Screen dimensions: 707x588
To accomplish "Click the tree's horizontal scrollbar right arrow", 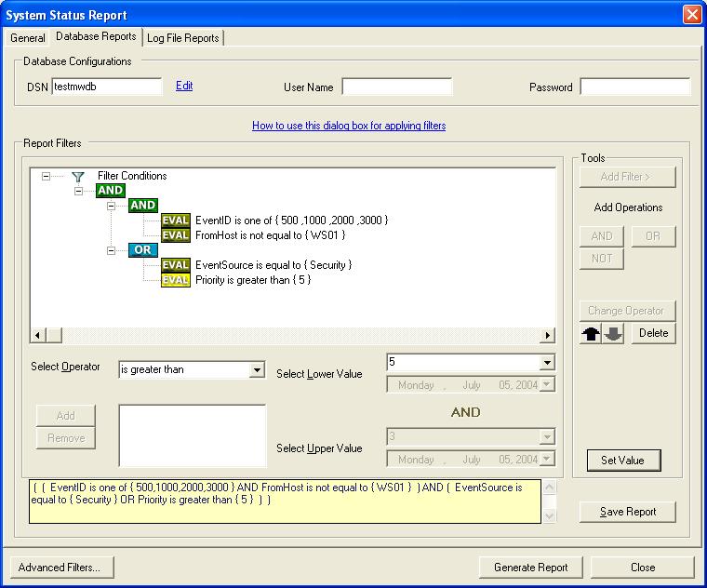I will (548, 335).
